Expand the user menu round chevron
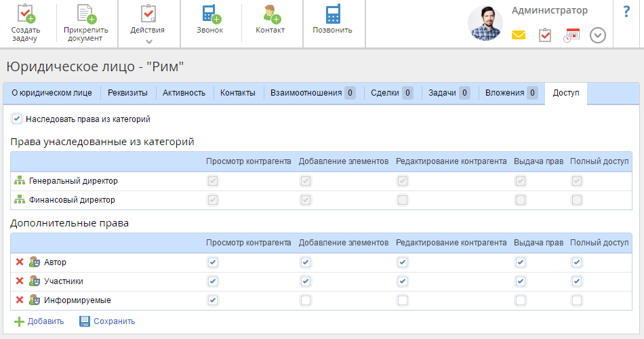 point(597,35)
